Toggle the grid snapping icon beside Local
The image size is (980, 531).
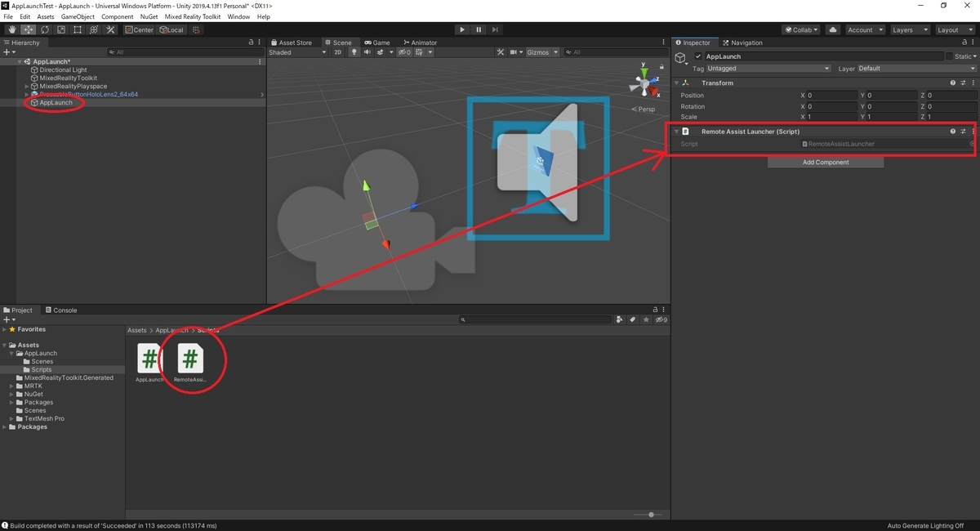tap(196, 29)
